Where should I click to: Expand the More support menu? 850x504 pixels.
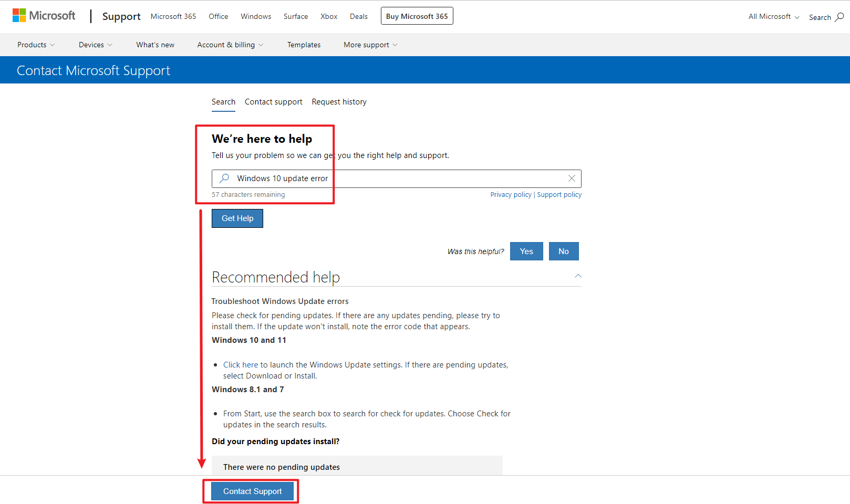tap(370, 45)
